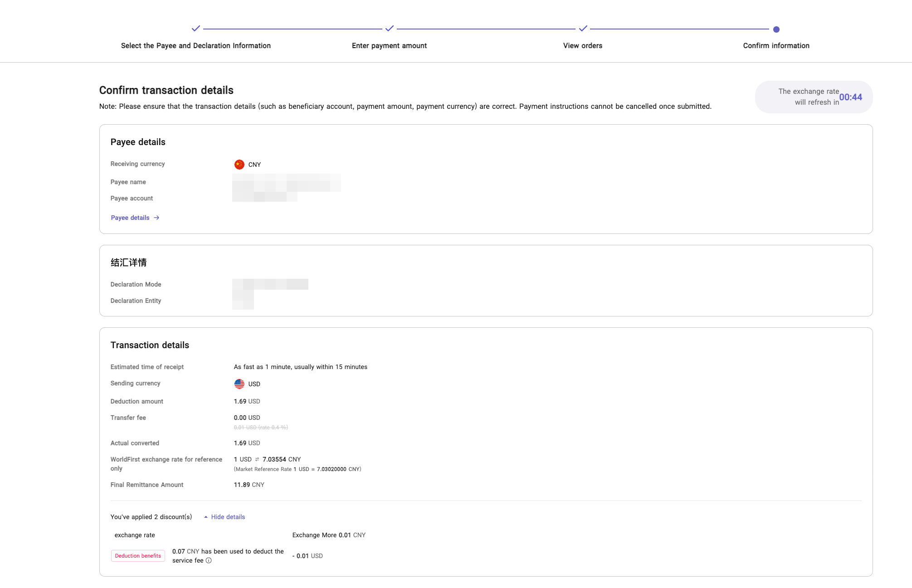Go to Select the Payee and Declaration step

[x=195, y=46]
